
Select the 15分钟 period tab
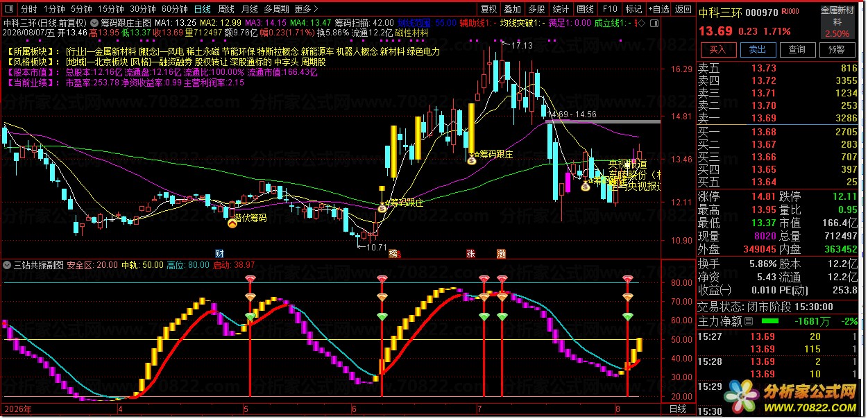pos(110,10)
